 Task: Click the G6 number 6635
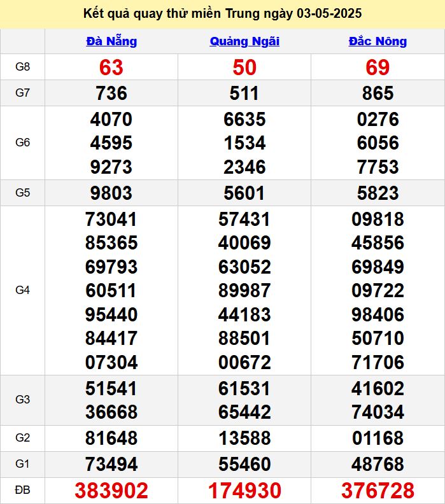(x=244, y=119)
